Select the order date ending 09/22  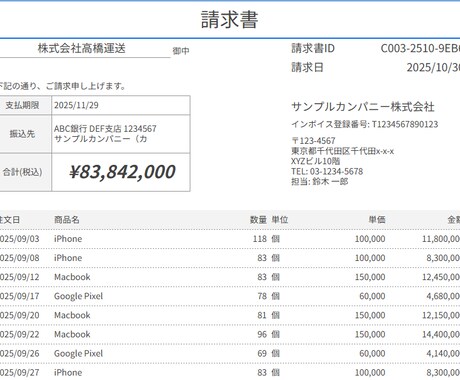click(x=20, y=334)
